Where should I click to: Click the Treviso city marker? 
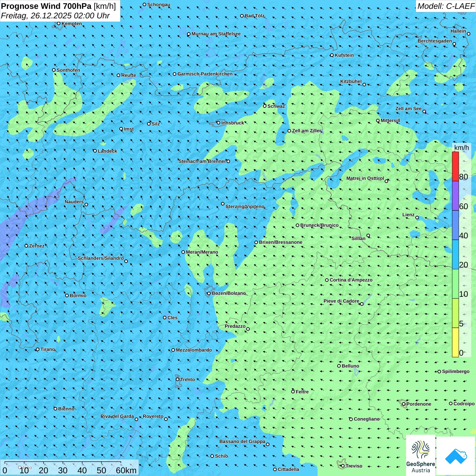(343, 466)
